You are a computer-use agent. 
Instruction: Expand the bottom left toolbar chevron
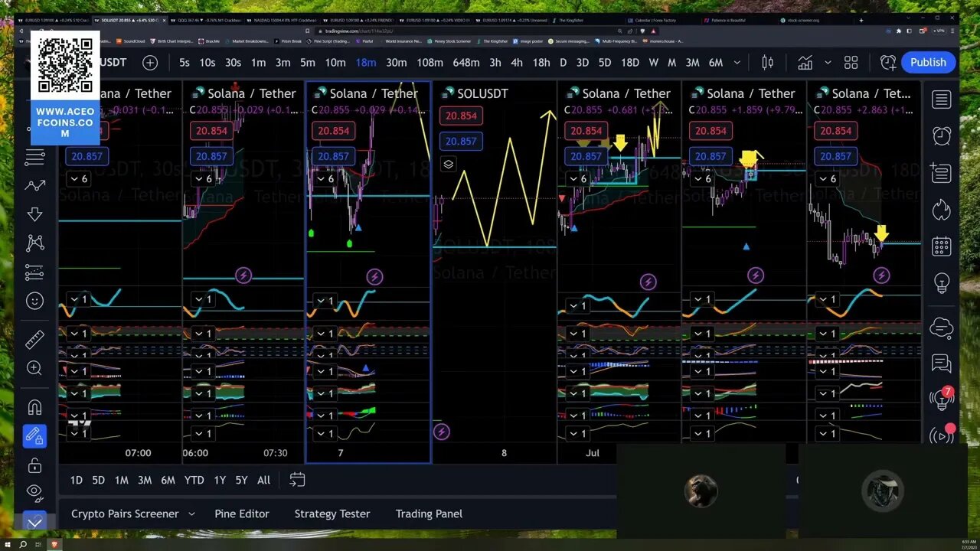point(34,522)
